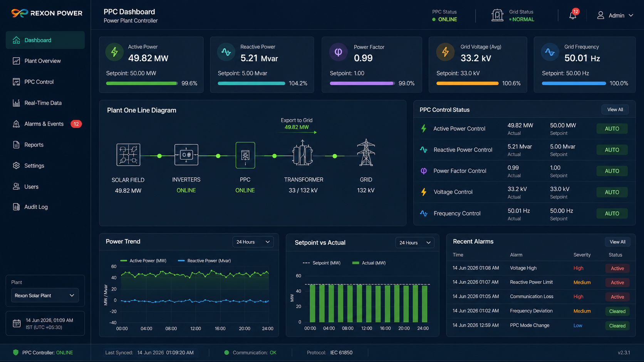Open the Rexon Solar Plant selector
Viewport: 644px width, 362px height.
click(45, 295)
